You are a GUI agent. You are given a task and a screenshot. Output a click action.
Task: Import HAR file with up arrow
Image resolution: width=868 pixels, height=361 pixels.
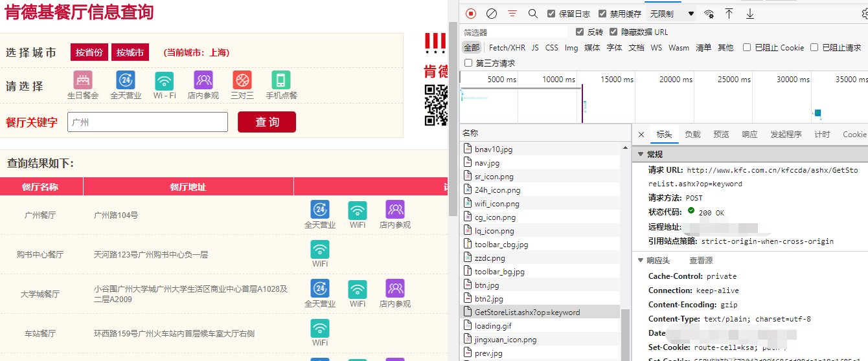(x=729, y=14)
